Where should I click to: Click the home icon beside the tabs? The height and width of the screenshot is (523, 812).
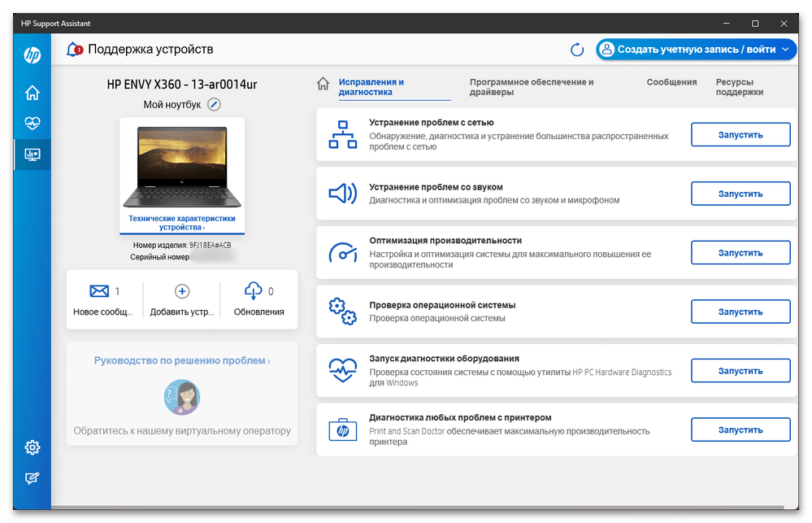(x=323, y=84)
